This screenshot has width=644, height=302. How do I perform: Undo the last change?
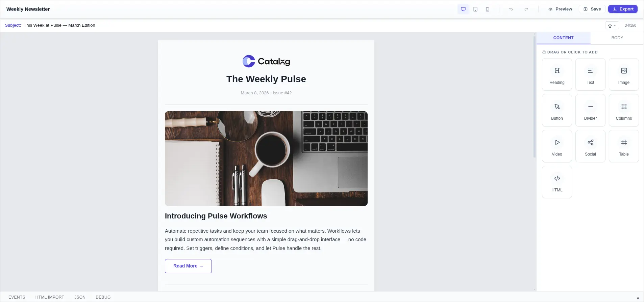click(x=511, y=9)
